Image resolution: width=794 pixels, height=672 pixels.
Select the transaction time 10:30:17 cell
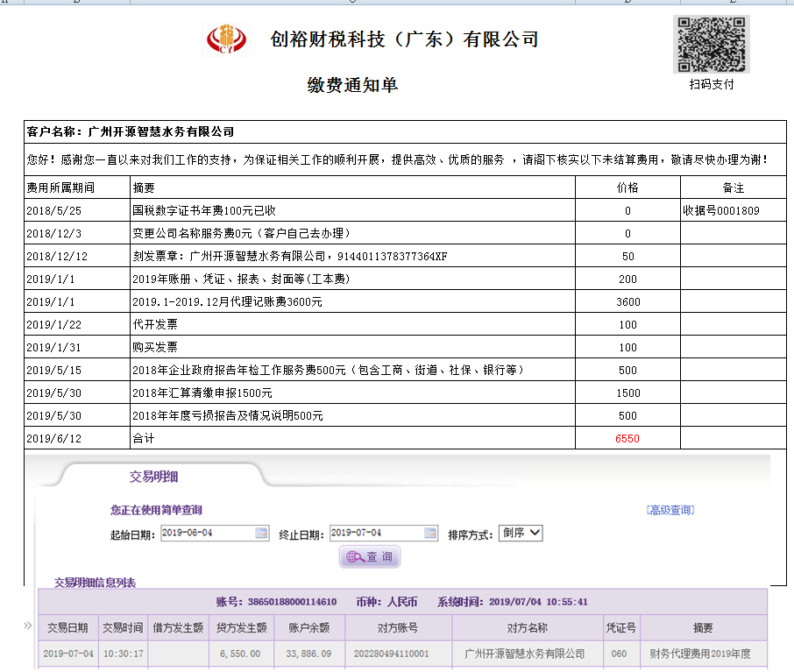pyautogui.click(x=124, y=654)
